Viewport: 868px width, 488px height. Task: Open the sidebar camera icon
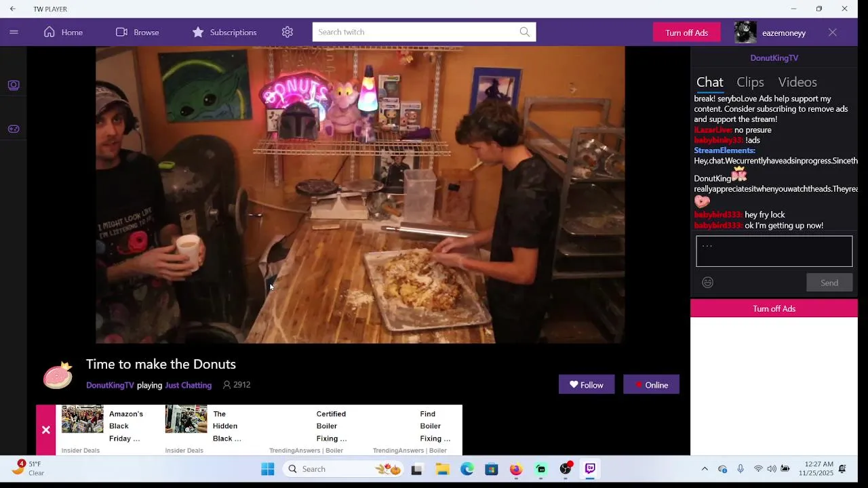coord(14,85)
